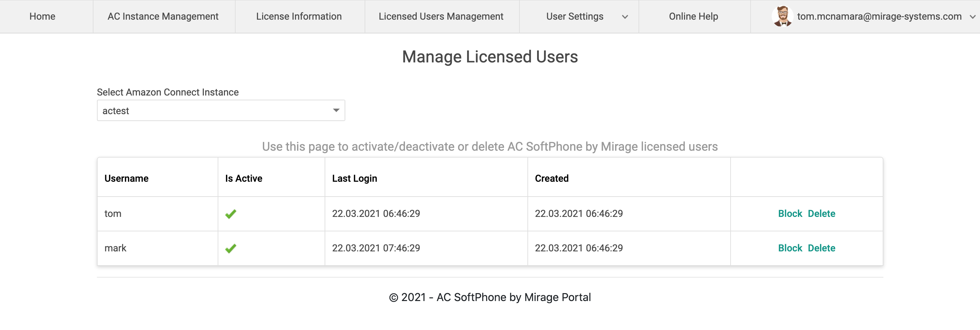Block user mark
The height and width of the screenshot is (330, 980).
tap(790, 248)
